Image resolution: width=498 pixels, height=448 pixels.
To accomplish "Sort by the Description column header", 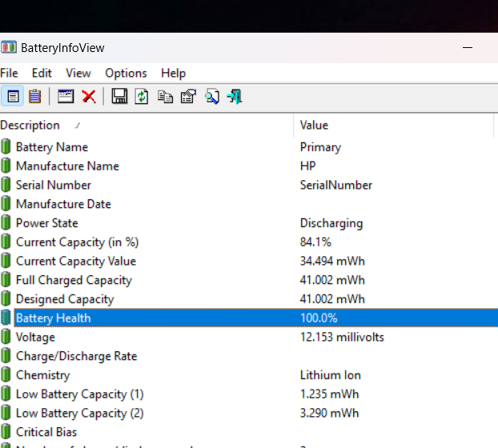I will [x=147, y=125].
